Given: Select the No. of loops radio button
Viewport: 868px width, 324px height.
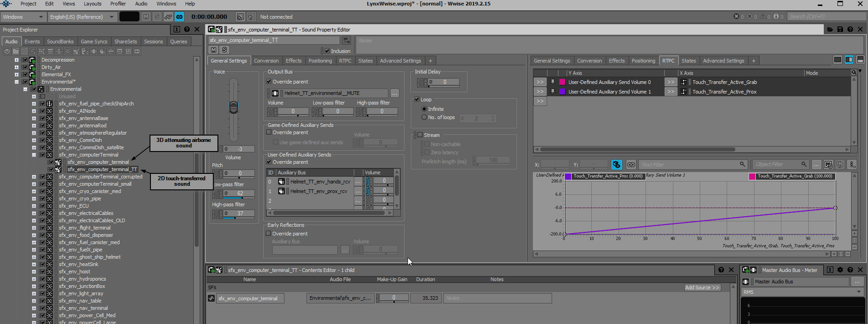Looking at the screenshot, I should coord(424,117).
